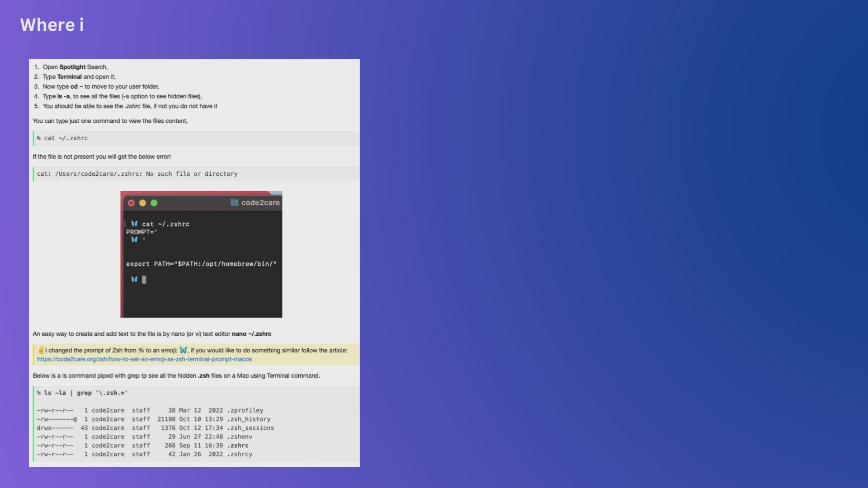Click the code2care folder icon in terminal title
The width and height of the screenshot is (868, 488).
(x=234, y=202)
